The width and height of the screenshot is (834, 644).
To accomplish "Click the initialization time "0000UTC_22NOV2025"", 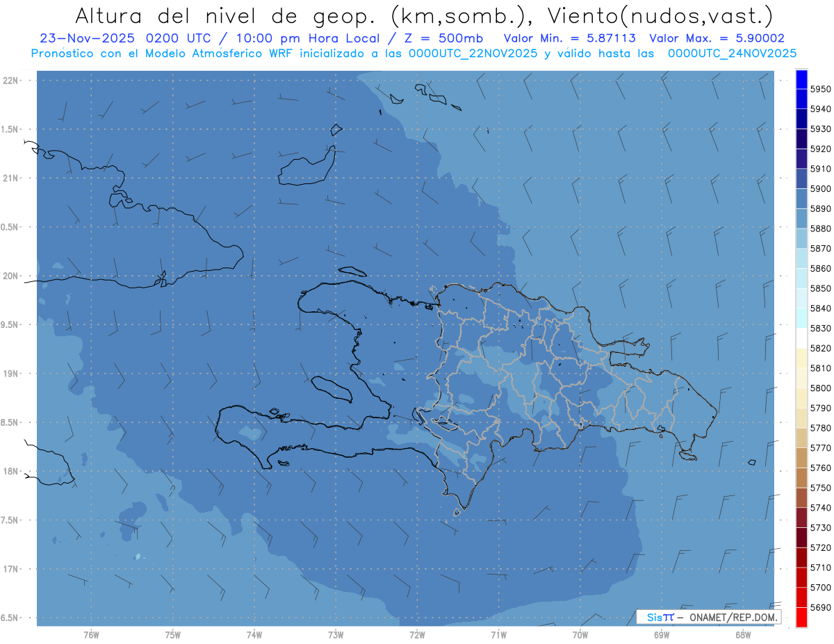I will [x=473, y=53].
